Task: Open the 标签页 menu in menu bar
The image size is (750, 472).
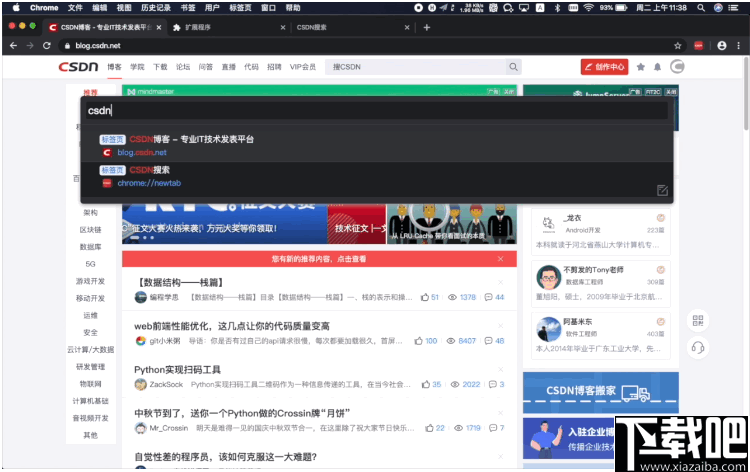Action: pos(240,8)
